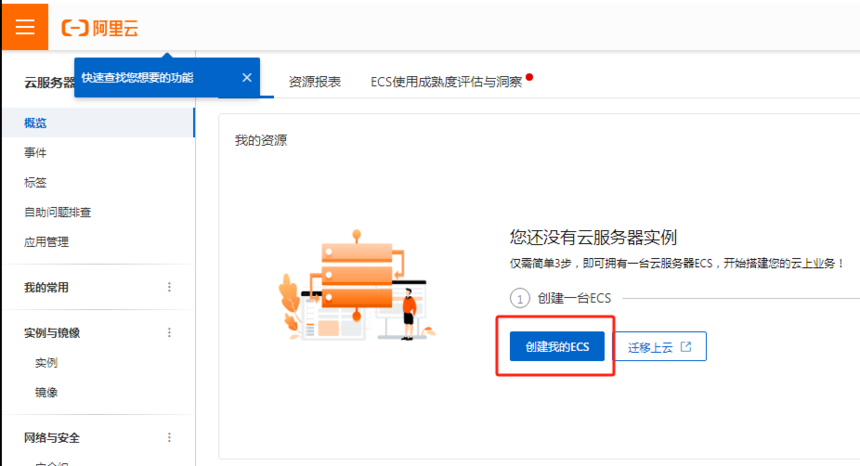860x466 pixels.
Task: Open options for 实例与镜像 section
Action: tap(169, 333)
